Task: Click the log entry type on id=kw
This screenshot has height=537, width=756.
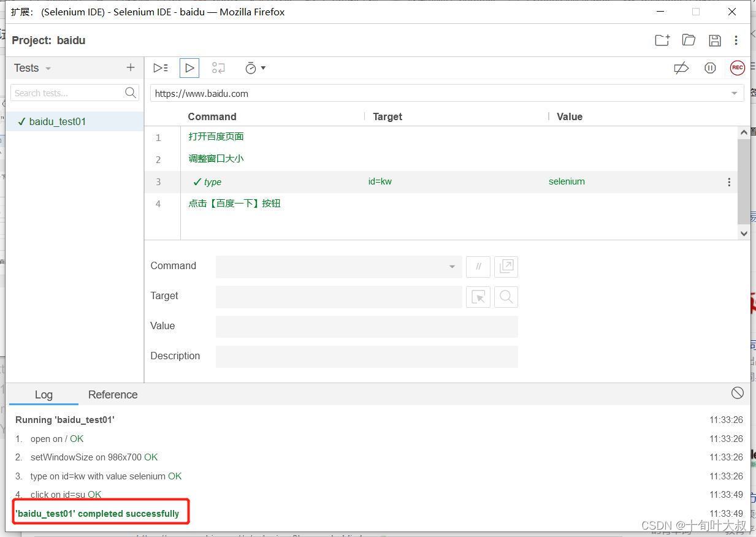Action: click(106, 476)
